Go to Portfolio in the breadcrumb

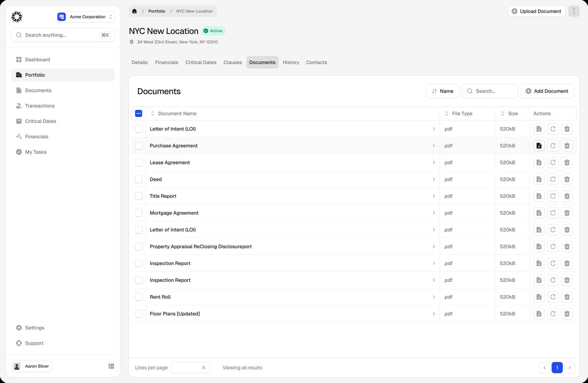[157, 11]
